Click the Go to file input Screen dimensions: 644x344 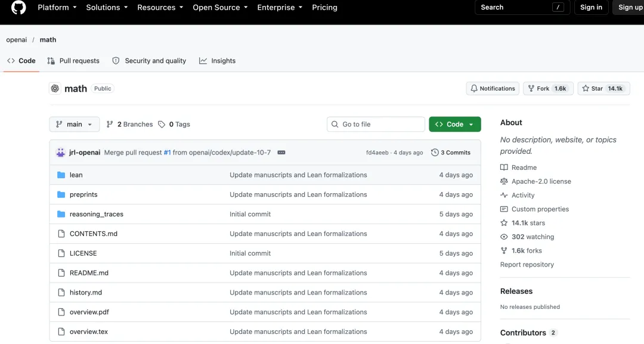point(376,125)
